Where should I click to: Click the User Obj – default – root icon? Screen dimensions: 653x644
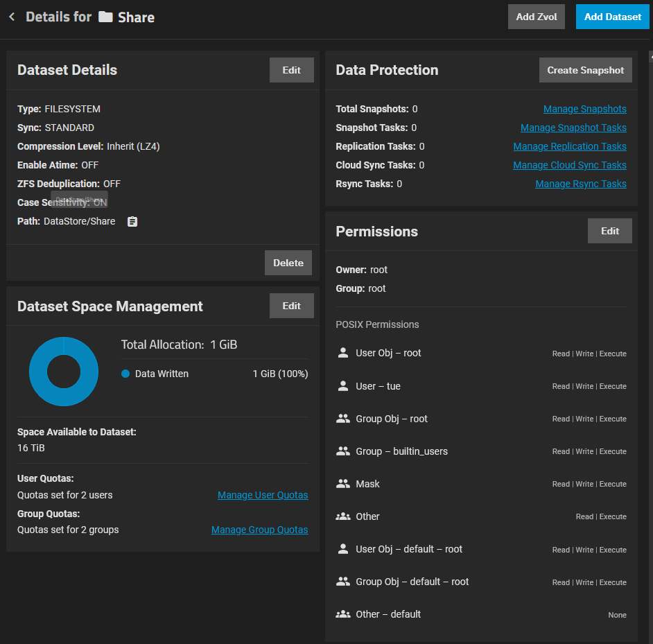click(x=343, y=549)
